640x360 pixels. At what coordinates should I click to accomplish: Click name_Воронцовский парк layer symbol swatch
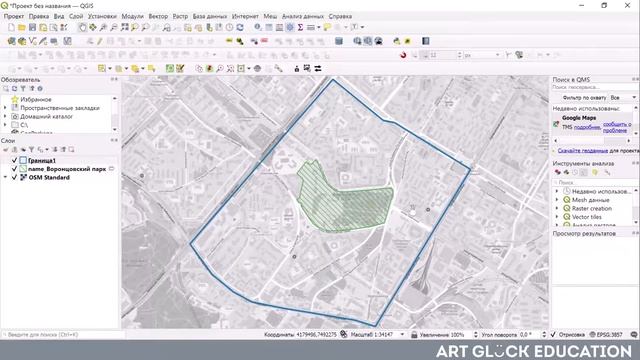[23, 169]
